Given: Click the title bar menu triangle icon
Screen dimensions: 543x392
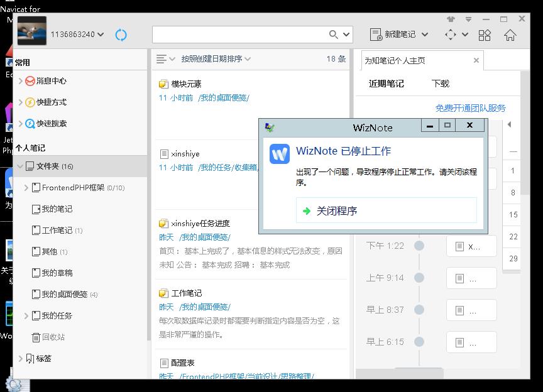Looking at the screenshot, I should [468, 19].
